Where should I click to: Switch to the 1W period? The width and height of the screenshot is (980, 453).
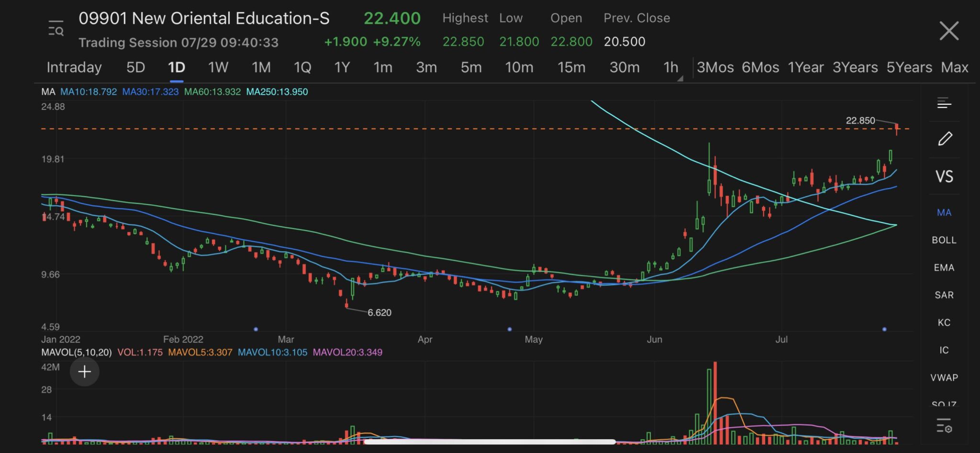pyautogui.click(x=218, y=67)
